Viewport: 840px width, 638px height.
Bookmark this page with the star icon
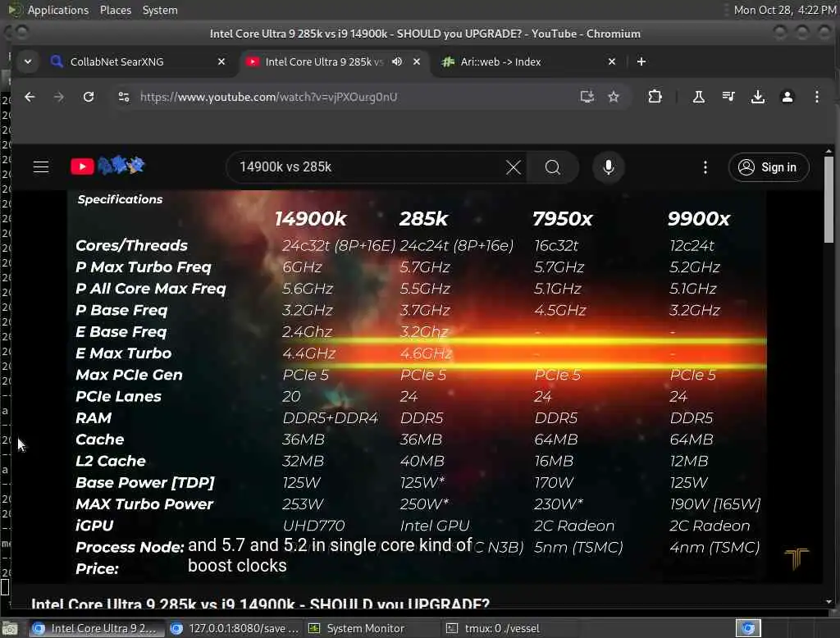tap(614, 97)
